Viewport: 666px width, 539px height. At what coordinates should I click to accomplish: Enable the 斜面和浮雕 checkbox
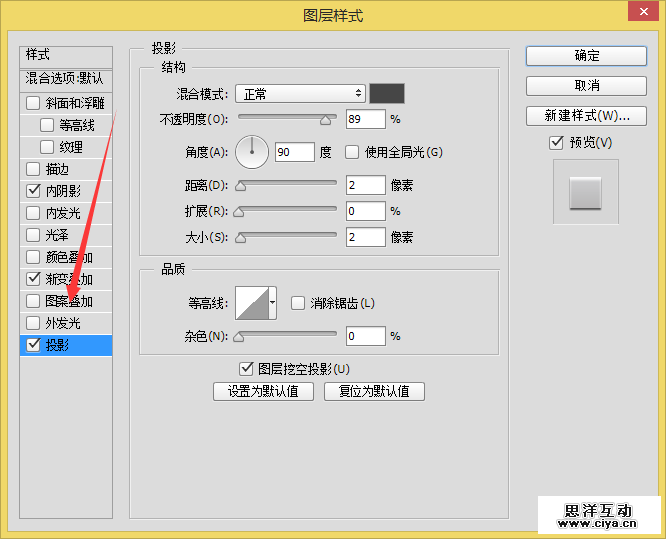33,103
